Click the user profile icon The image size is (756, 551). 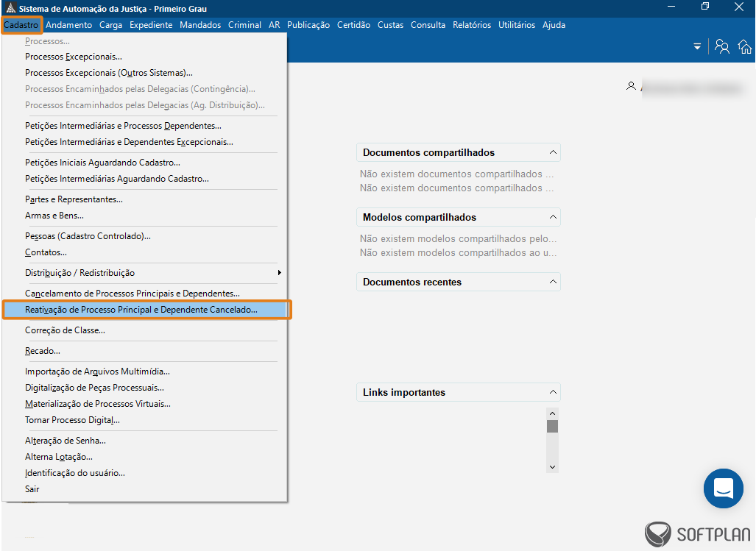[631, 86]
